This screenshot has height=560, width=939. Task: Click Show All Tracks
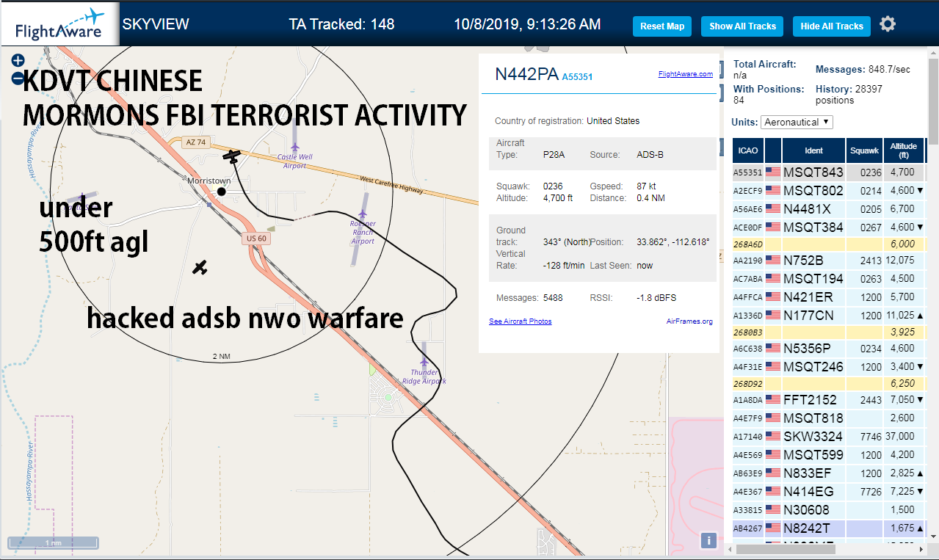click(742, 26)
